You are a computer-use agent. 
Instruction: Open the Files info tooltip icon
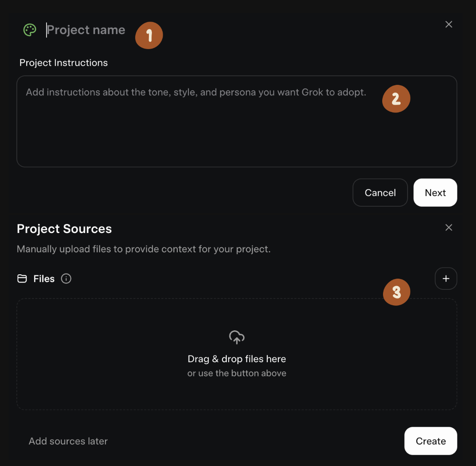point(66,279)
